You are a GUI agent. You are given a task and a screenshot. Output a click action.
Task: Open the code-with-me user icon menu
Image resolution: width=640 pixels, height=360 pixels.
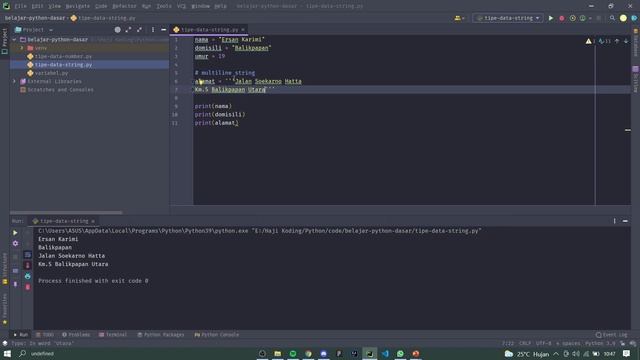pyautogui.click(x=459, y=18)
